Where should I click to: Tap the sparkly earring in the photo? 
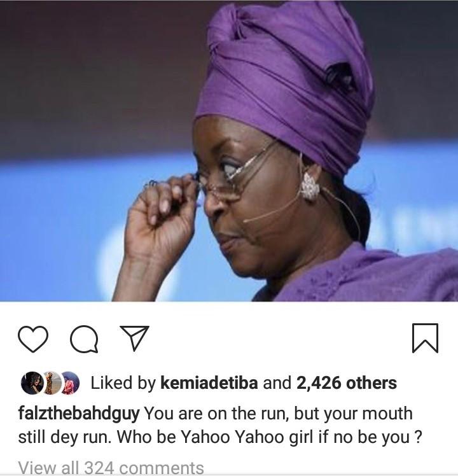click(x=310, y=186)
